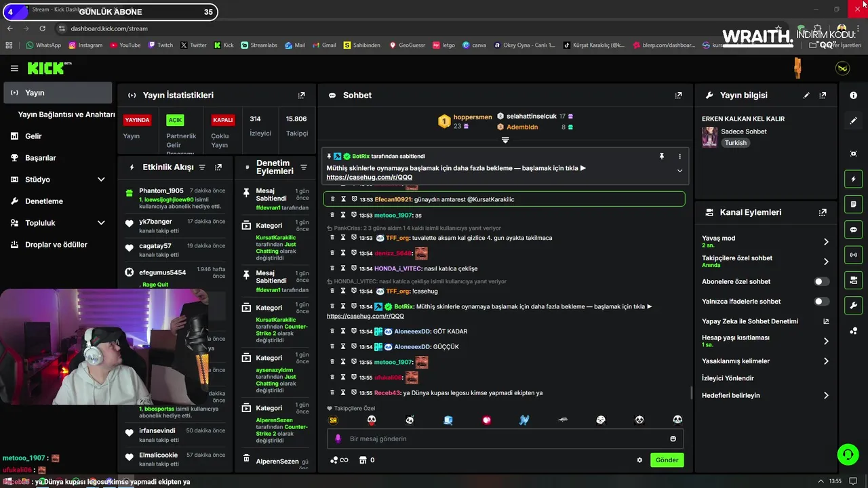This screenshot has height=488, width=868.
Task: Click the shop icon below message box
Action: (363, 460)
